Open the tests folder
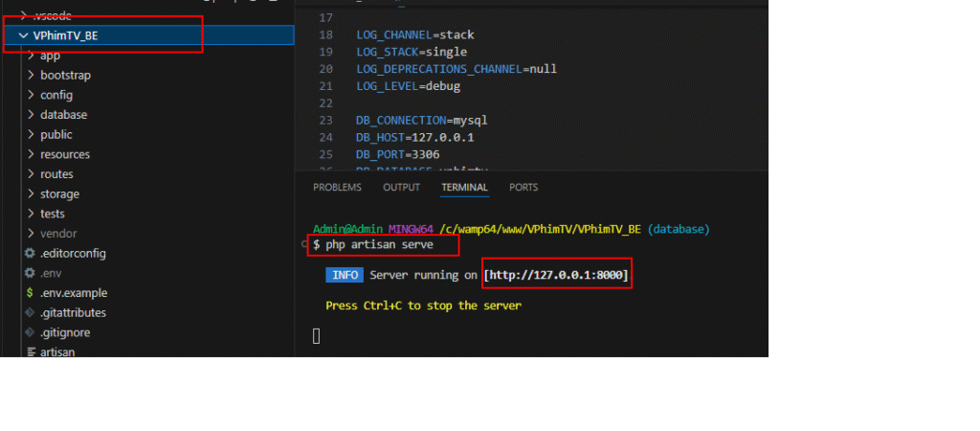 [53, 214]
